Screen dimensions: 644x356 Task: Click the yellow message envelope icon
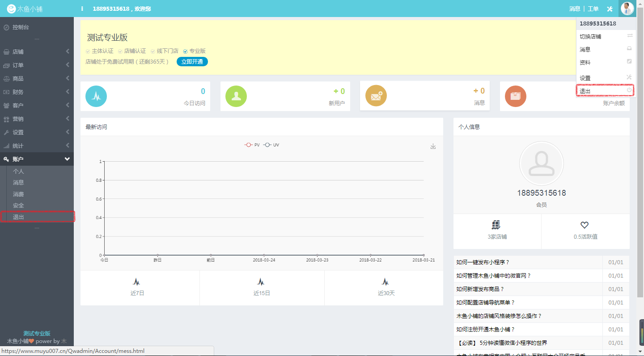click(376, 96)
